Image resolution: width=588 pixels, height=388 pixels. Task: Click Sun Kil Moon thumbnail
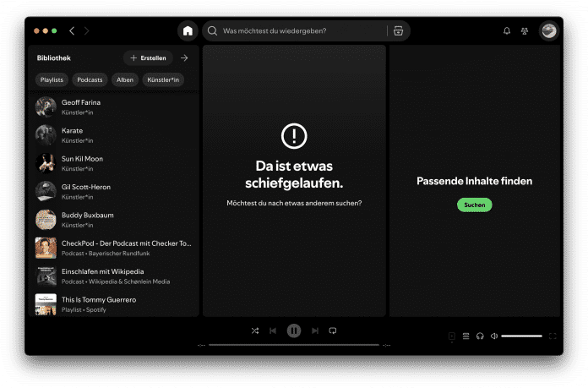46,163
